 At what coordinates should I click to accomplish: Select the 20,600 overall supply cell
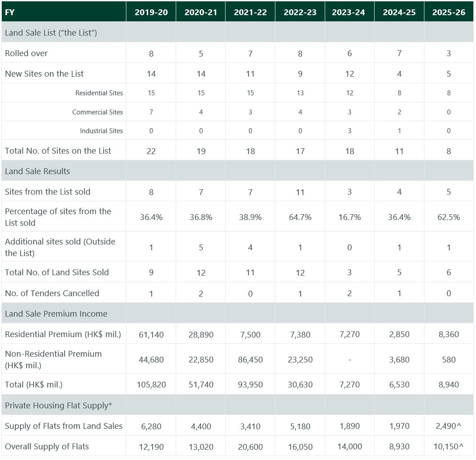point(250,446)
